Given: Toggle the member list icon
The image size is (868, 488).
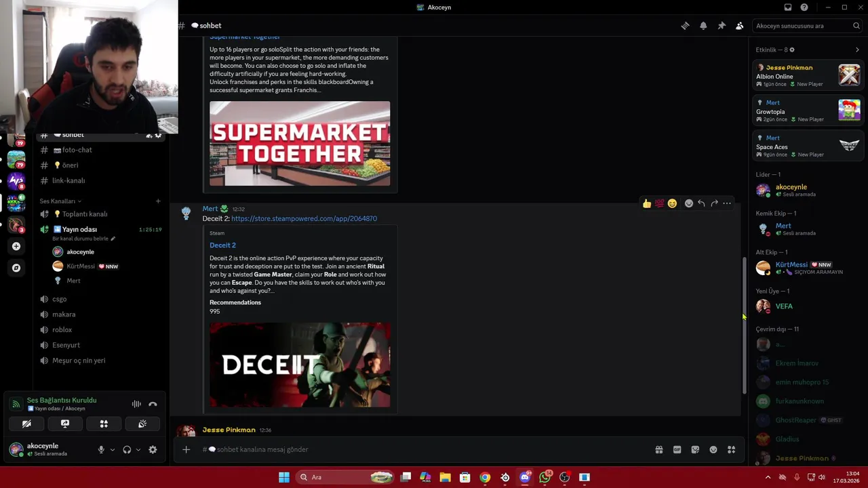Looking at the screenshot, I should tap(739, 26).
